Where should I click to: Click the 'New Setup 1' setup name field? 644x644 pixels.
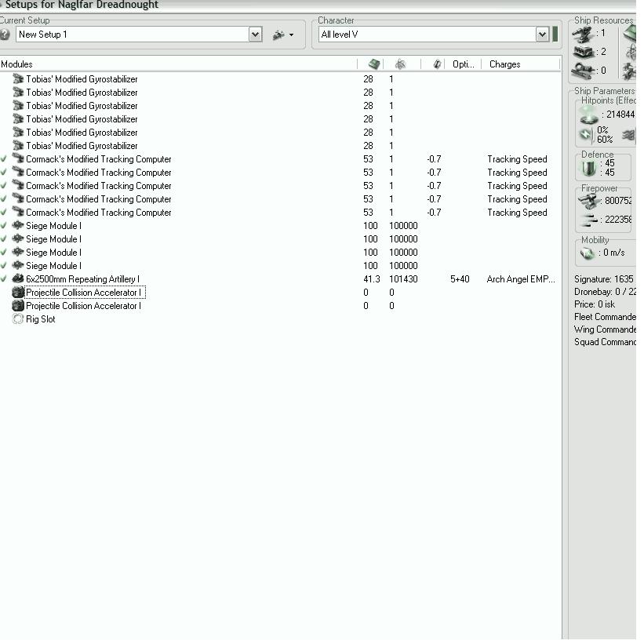pos(133,35)
